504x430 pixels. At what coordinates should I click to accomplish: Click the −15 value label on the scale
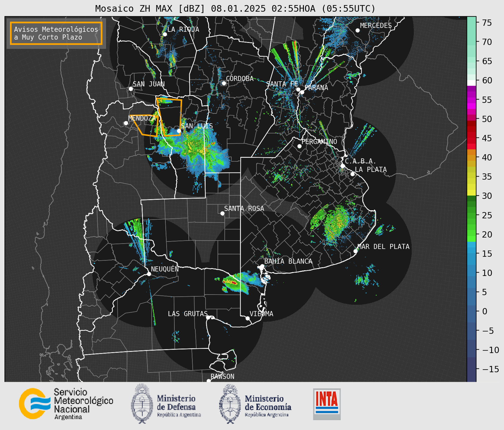(490, 369)
